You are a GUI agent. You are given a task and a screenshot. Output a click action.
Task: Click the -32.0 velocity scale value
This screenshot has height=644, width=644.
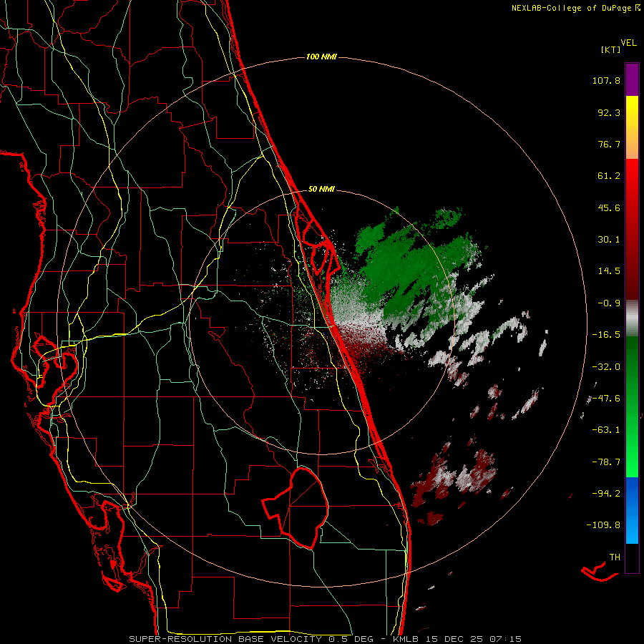[x=606, y=367]
